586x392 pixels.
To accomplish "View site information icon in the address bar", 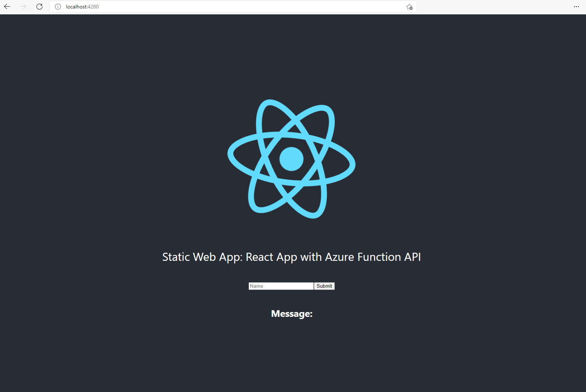I will click(x=58, y=7).
